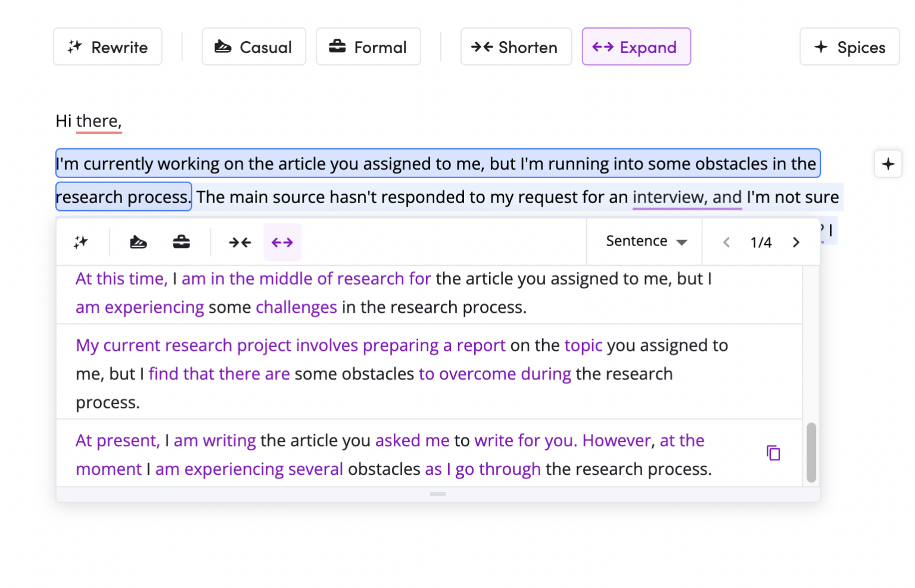Select the highlighted Expand icon in popup
The height and width of the screenshot is (588, 915).
coord(282,242)
